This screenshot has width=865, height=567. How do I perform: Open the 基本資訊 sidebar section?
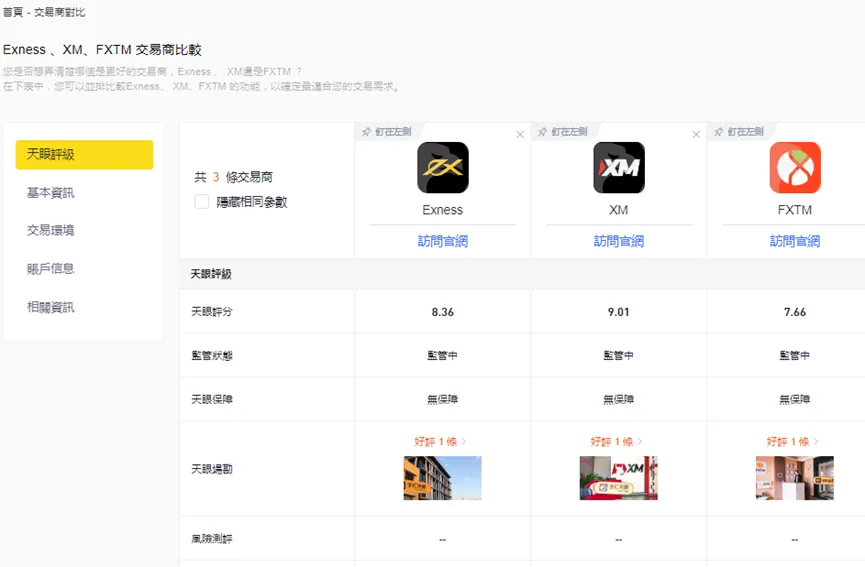coord(50,192)
